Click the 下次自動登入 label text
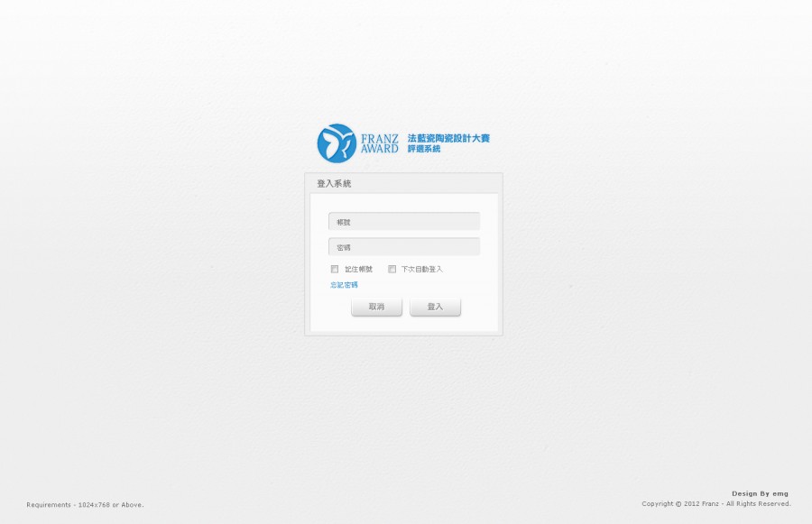 click(x=420, y=269)
